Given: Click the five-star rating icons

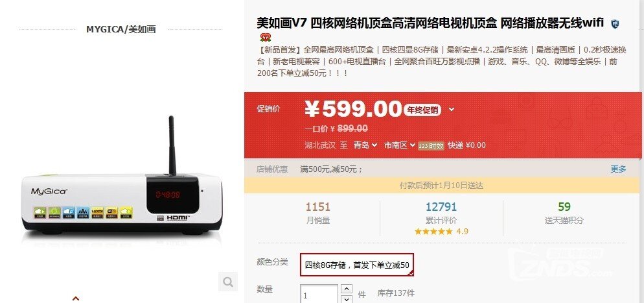Looking at the screenshot, I should coord(433,232).
